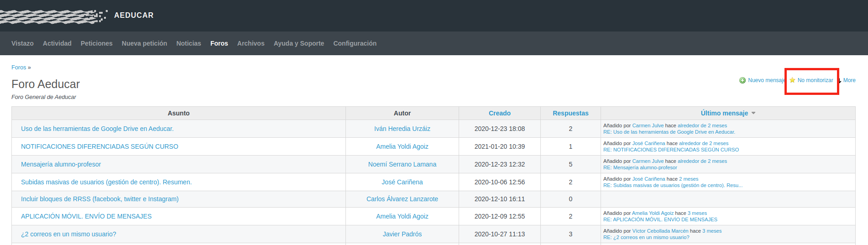
Task: Click the Nuevo mensaje link
Action: (767, 80)
